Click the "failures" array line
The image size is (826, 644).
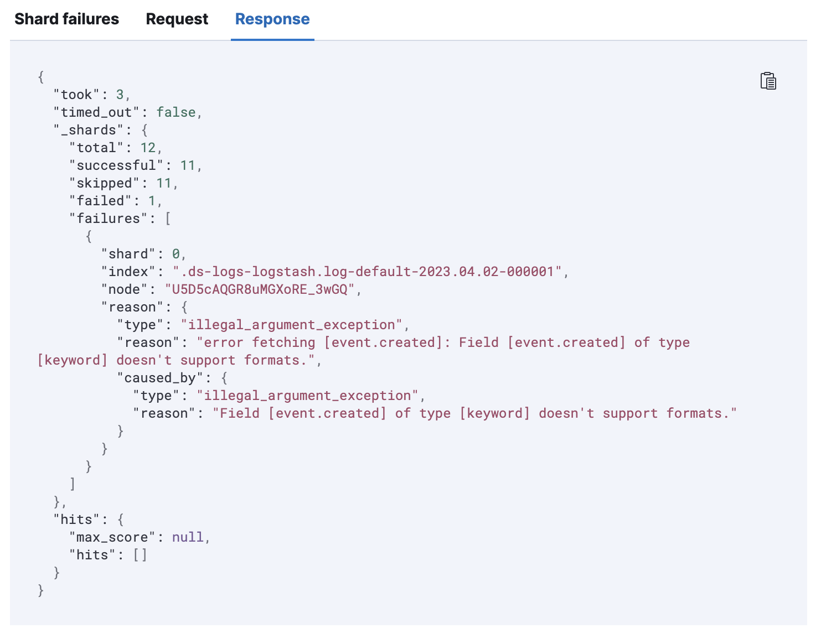point(120,219)
